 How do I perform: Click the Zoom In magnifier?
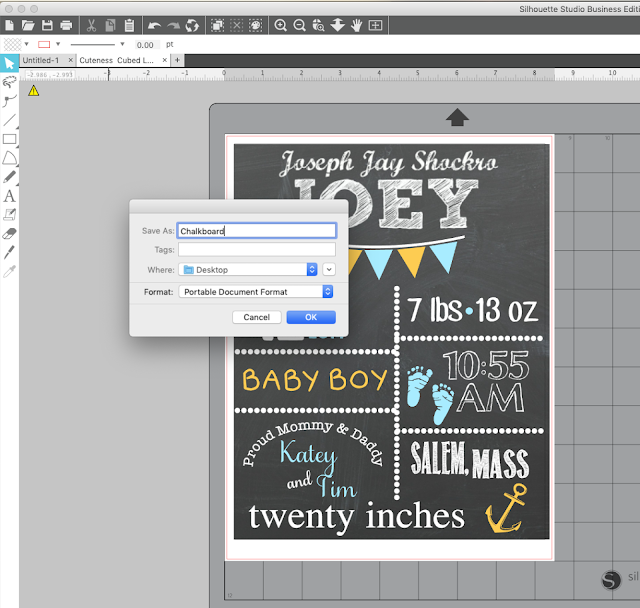click(x=280, y=25)
